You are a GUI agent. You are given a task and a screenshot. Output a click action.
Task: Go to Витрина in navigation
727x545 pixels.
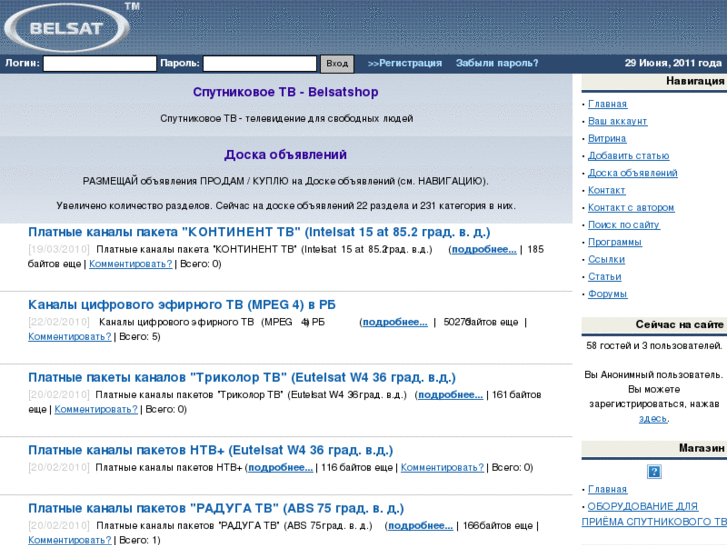click(x=607, y=138)
